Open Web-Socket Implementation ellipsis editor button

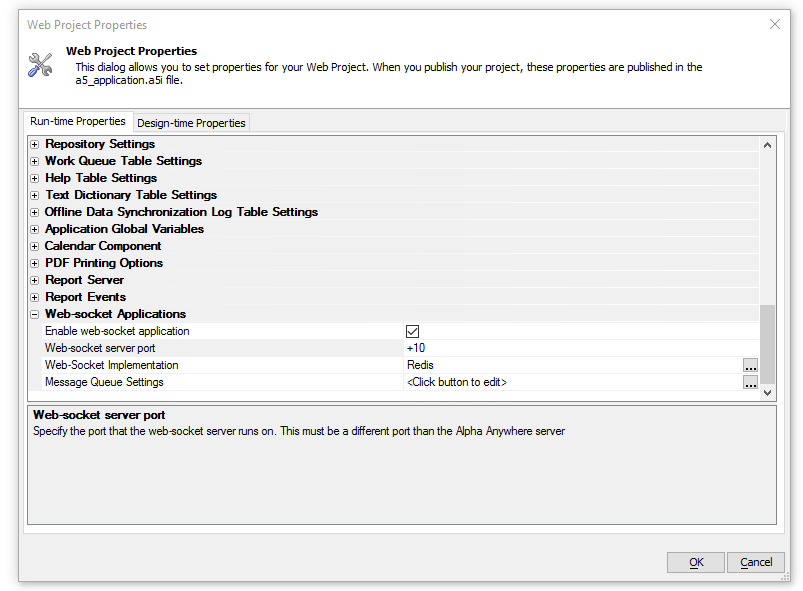750,365
